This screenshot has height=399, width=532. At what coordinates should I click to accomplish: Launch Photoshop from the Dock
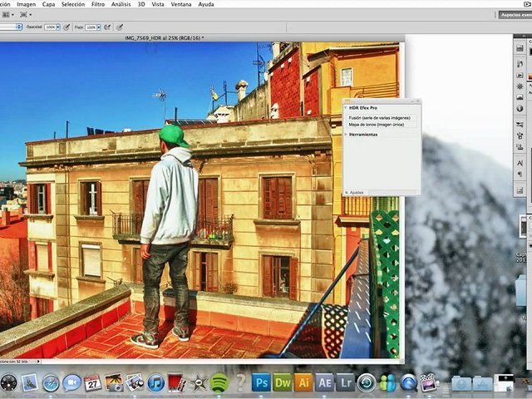point(261,382)
